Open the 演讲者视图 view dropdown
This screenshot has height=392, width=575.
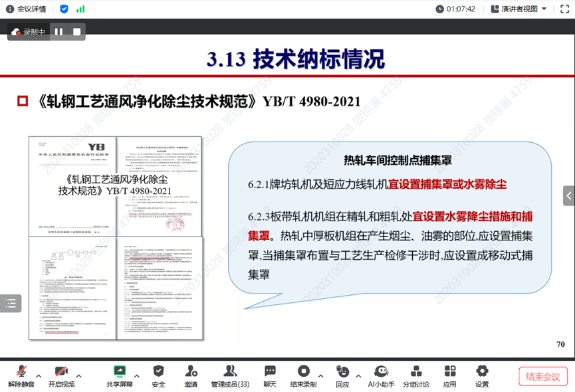(518, 9)
